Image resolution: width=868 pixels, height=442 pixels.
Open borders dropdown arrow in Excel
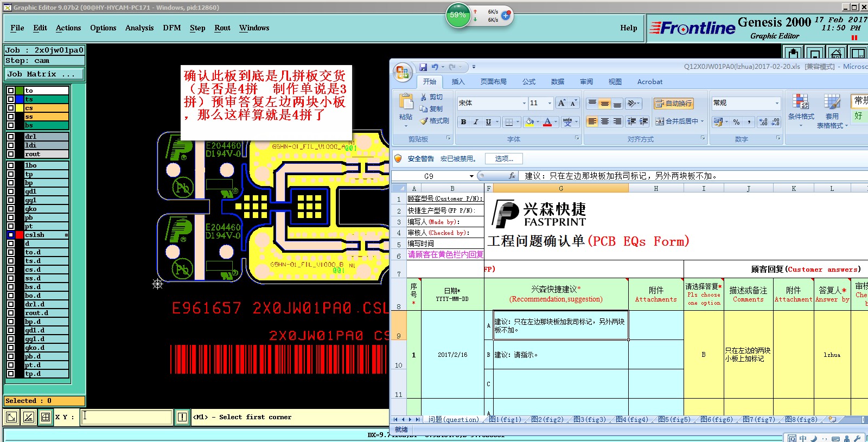click(x=518, y=122)
